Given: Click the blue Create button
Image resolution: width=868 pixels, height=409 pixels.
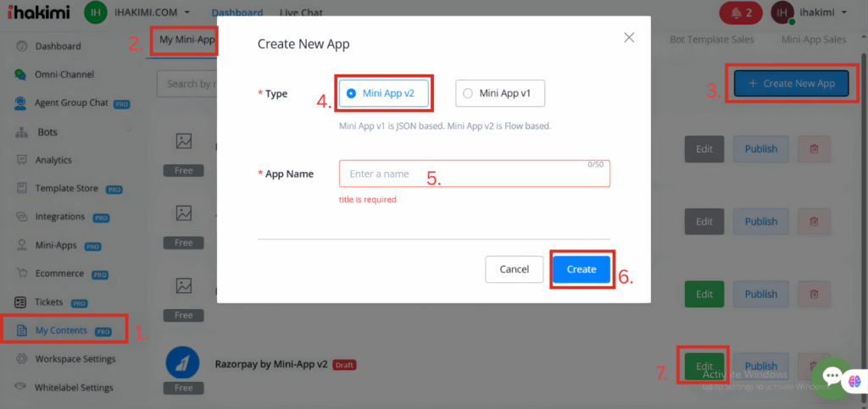Looking at the screenshot, I should pos(581,268).
